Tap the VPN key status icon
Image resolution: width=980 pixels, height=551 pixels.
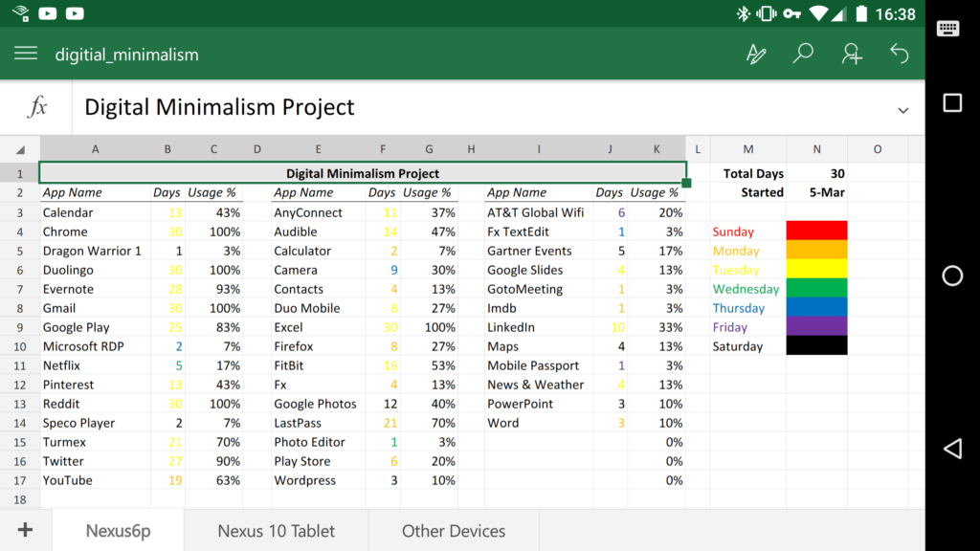point(791,13)
